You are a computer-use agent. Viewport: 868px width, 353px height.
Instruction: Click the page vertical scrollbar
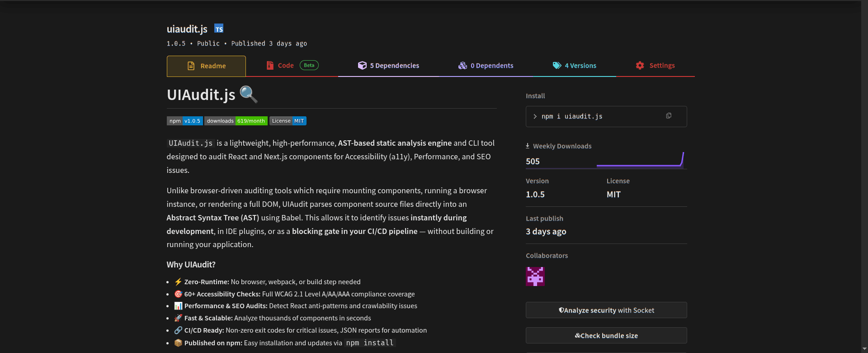[864, 176]
